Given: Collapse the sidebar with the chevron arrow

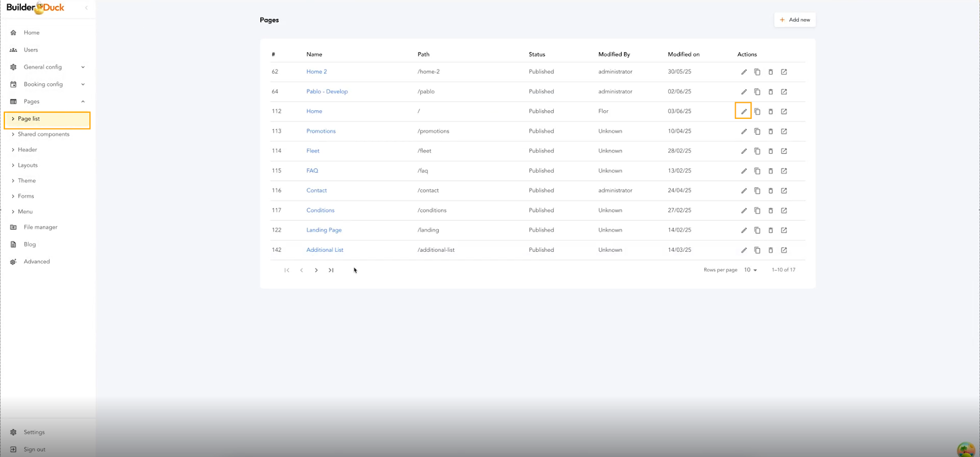Looking at the screenshot, I should (x=86, y=8).
